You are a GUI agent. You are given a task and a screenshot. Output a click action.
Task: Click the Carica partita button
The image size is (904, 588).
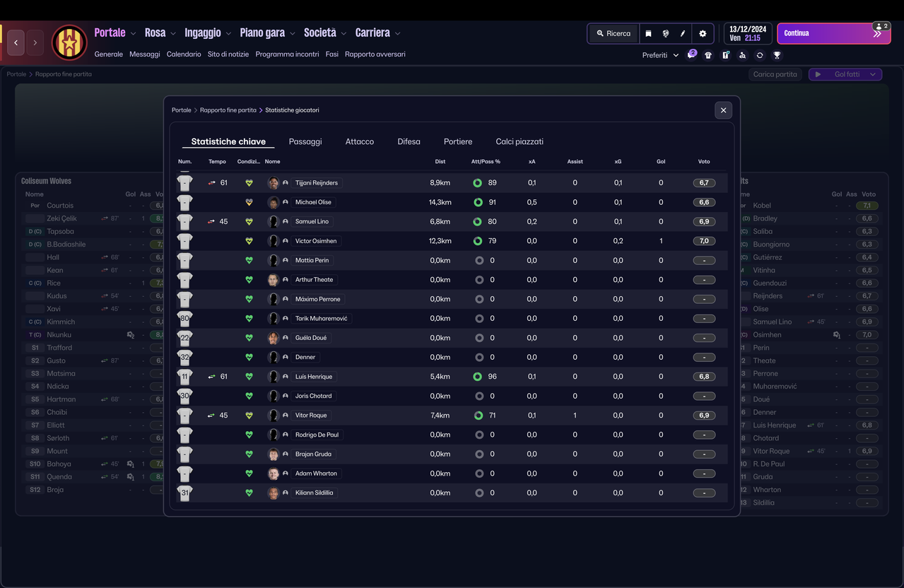[775, 74]
